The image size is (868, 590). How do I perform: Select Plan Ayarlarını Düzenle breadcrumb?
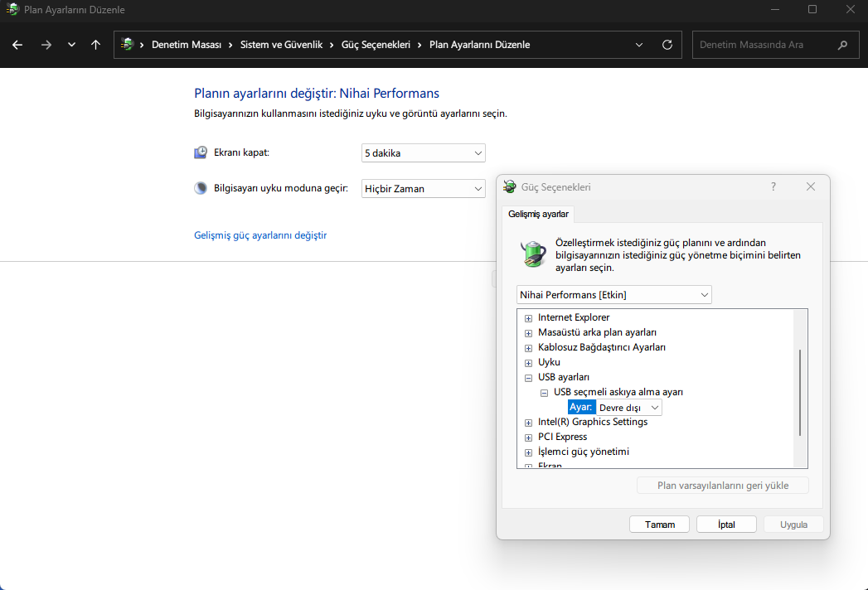point(480,45)
